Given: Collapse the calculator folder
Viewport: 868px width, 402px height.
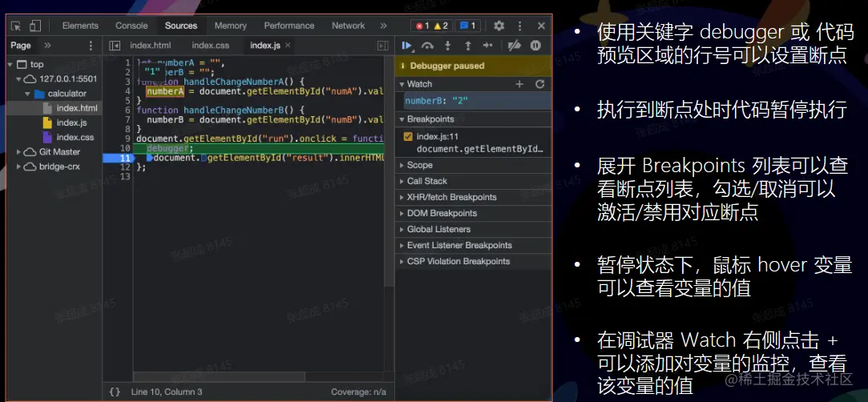Looking at the screenshot, I should 28,94.
